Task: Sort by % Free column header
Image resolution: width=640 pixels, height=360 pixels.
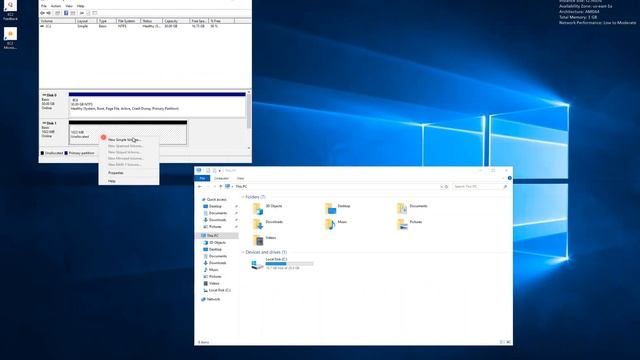Action: (222, 21)
